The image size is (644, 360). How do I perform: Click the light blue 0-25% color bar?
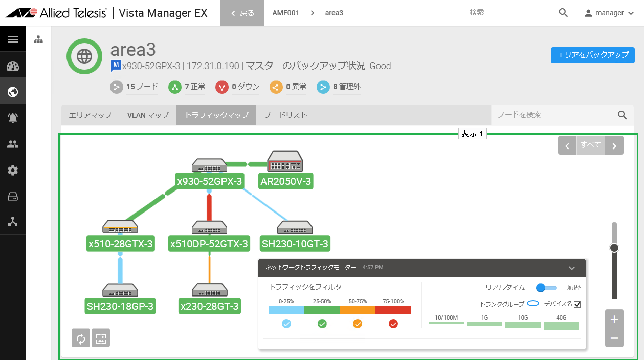click(286, 310)
